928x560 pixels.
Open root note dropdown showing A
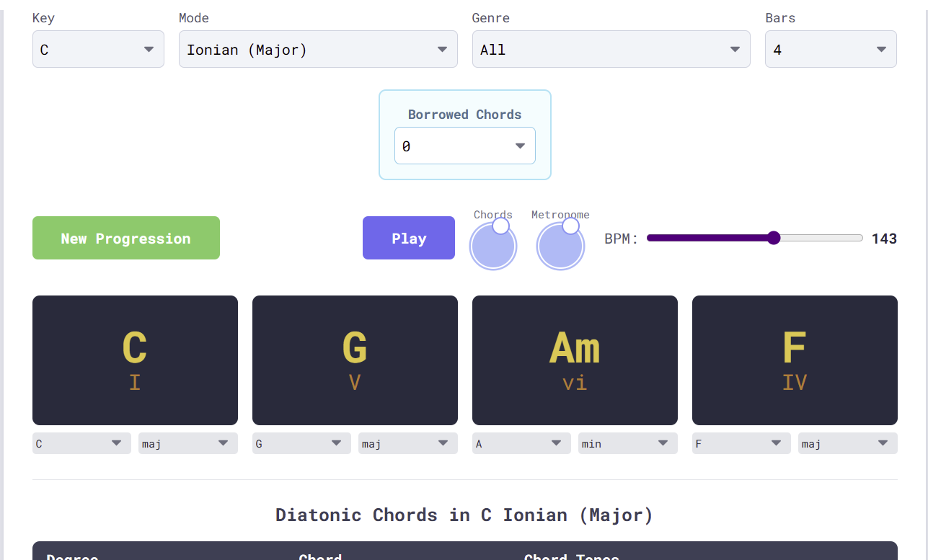pos(521,443)
